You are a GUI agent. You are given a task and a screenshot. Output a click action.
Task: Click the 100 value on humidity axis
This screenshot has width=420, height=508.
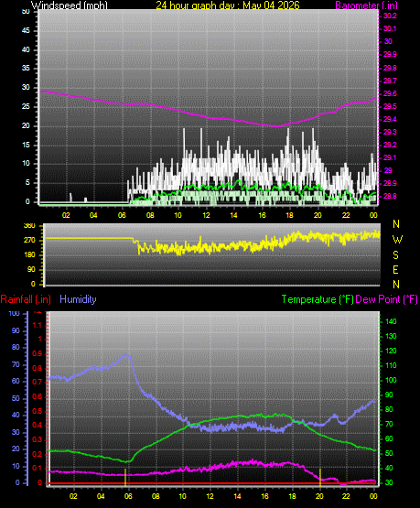[15, 313]
